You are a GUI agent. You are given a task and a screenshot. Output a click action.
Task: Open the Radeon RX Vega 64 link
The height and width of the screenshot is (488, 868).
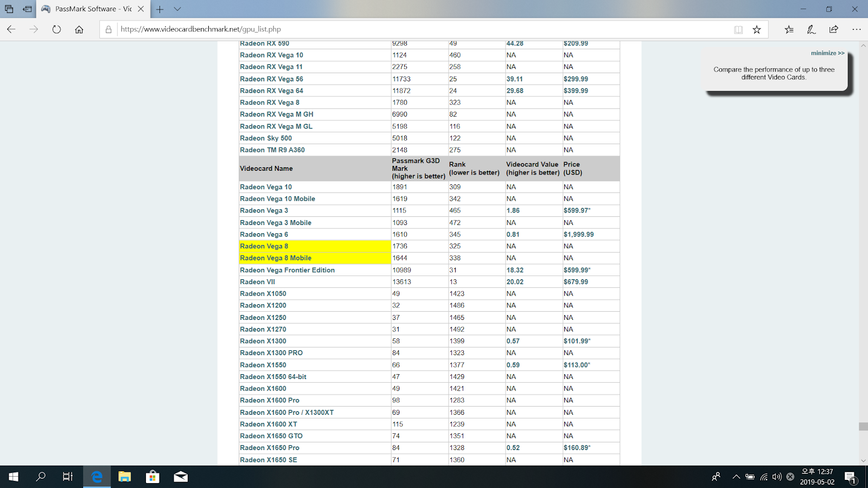[x=272, y=91]
